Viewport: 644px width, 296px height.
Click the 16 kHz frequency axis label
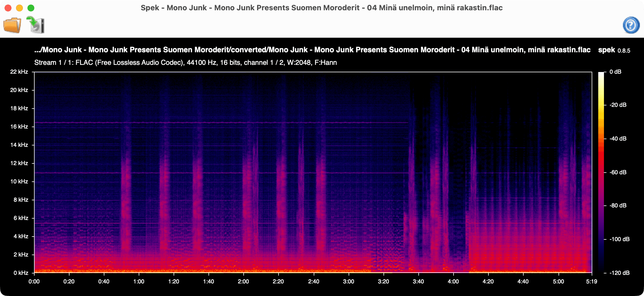[x=19, y=127]
